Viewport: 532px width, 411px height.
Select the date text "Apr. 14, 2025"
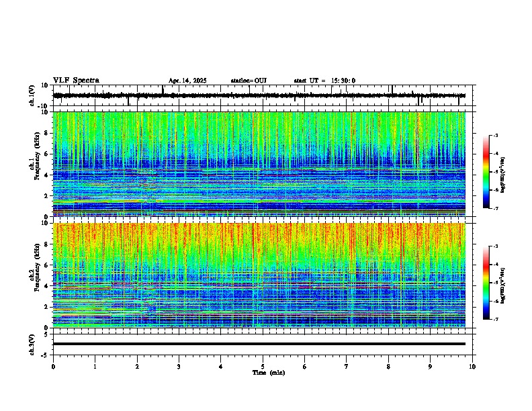point(187,81)
